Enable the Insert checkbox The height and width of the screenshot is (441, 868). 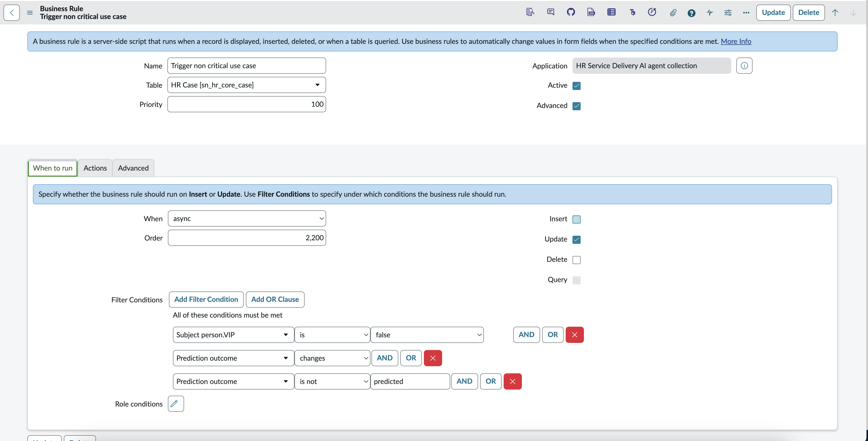577,219
